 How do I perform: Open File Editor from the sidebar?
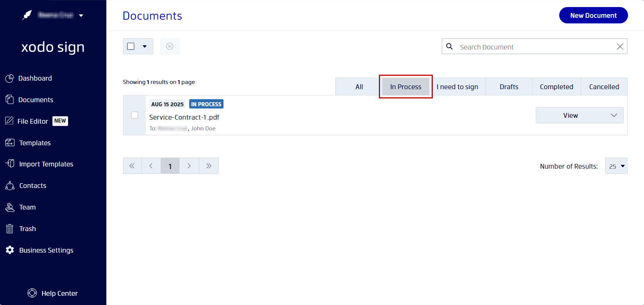coord(33,121)
